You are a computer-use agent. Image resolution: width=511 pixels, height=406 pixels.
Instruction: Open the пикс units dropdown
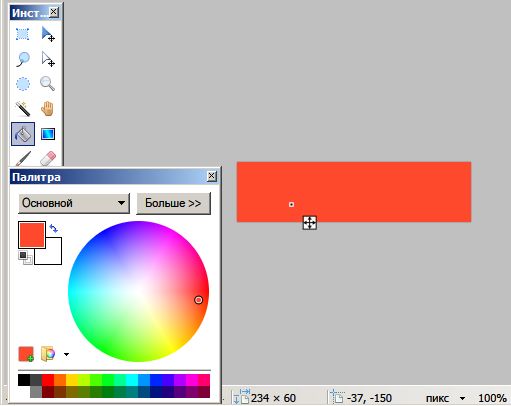[462, 398]
